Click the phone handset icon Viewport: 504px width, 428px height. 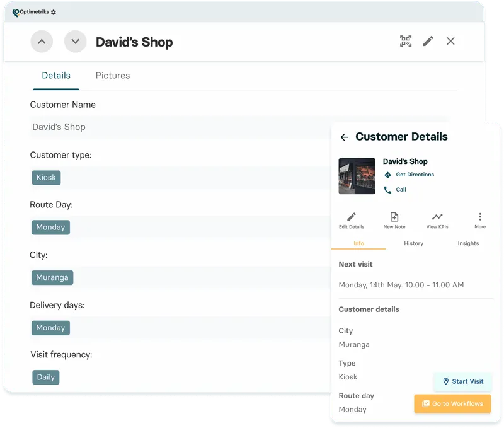pyautogui.click(x=387, y=190)
